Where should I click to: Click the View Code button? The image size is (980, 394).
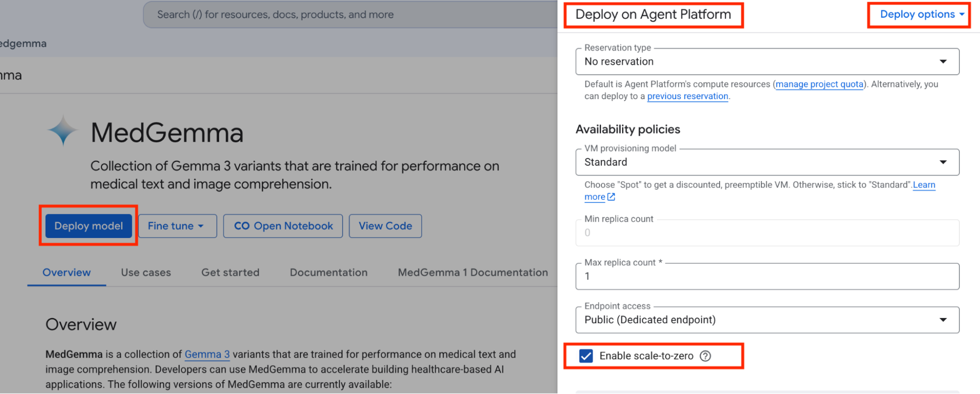pyautogui.click(x=385, y=226)
